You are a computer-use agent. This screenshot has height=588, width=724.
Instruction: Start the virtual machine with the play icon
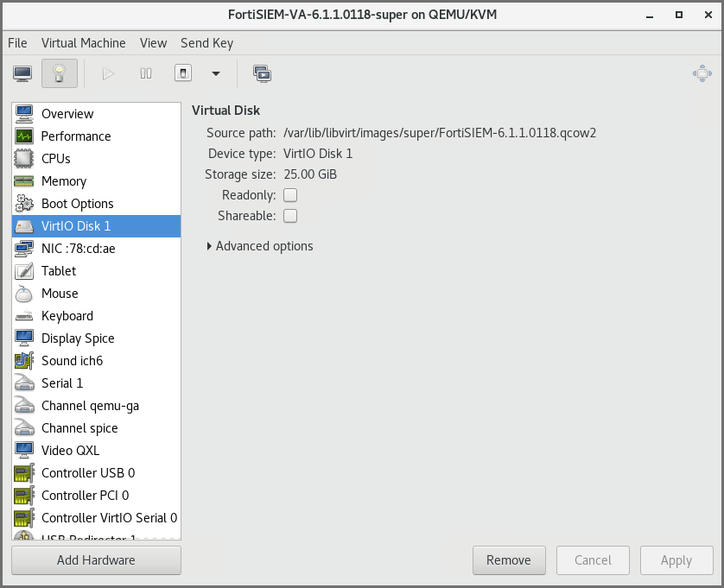(107, 73)
